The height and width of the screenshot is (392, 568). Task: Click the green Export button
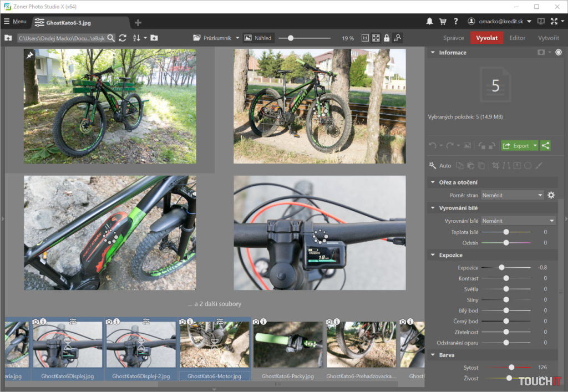tap(516, 145)
